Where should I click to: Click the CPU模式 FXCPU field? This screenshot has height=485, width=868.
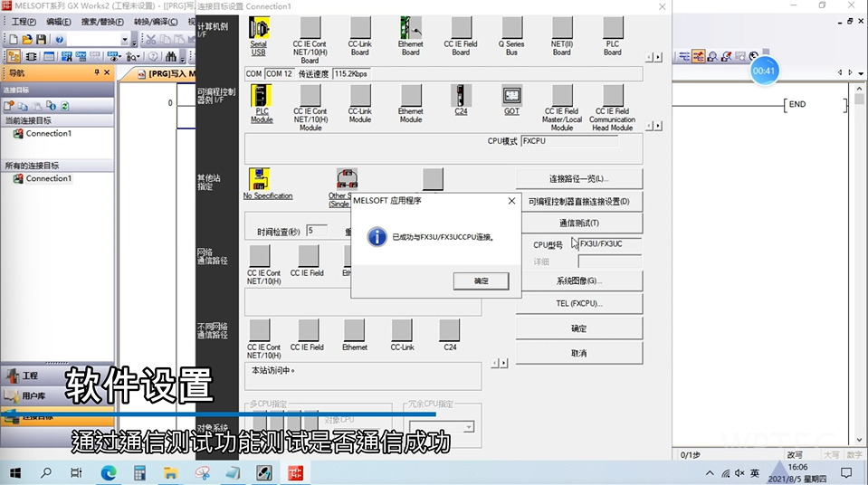pos(569,141)
